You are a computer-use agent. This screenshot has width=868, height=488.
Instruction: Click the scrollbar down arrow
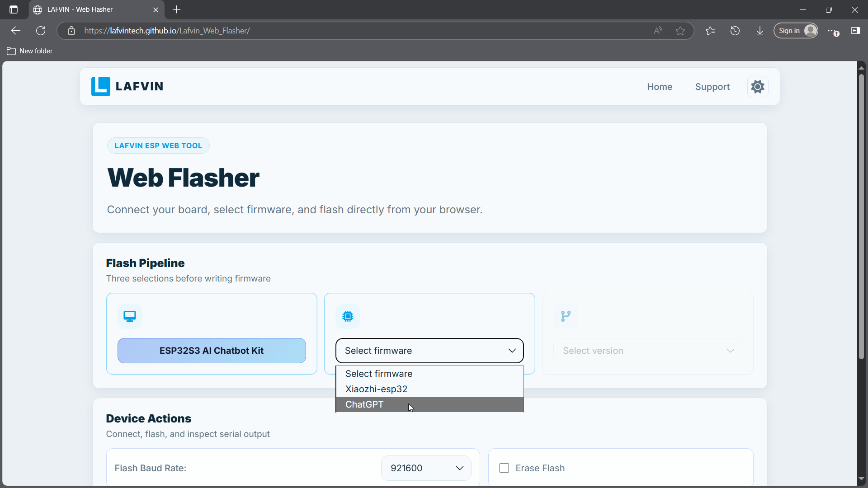[861, 479]
